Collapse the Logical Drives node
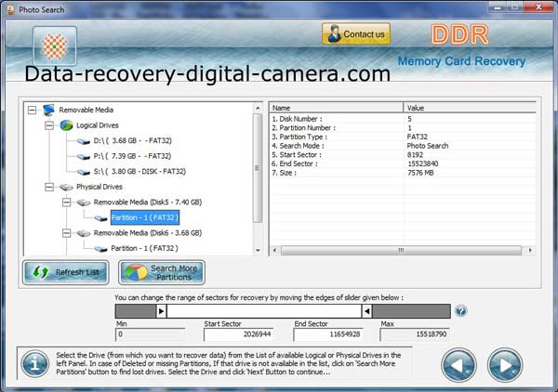 tap(49, 125)
